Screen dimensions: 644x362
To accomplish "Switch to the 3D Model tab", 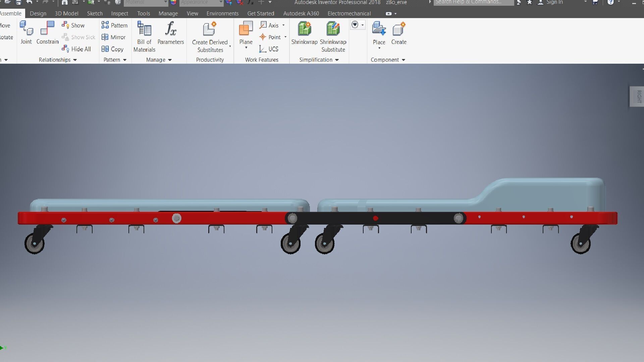I will click(x=66, y=14).
